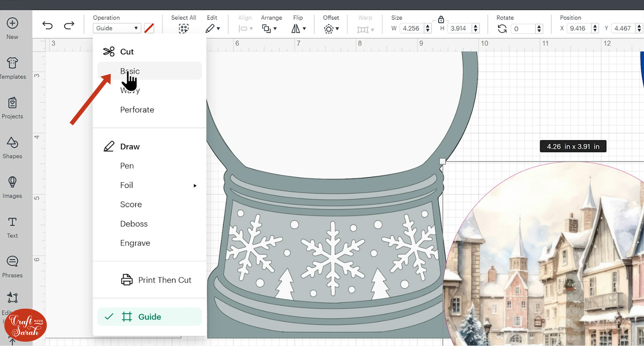
Task: Toggle the size aspect ratio lock
Action: [440, 19]
